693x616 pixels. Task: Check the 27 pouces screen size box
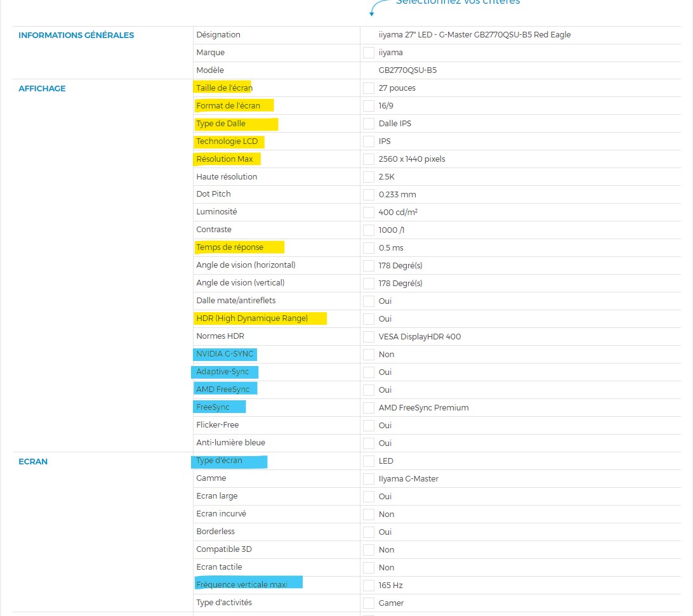(369, 88)
